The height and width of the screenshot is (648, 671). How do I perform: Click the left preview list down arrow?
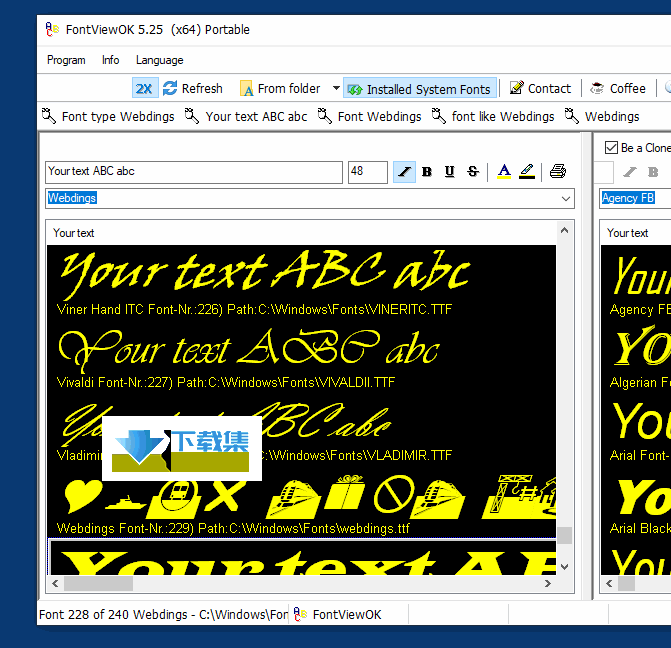[x=564, y=567]
